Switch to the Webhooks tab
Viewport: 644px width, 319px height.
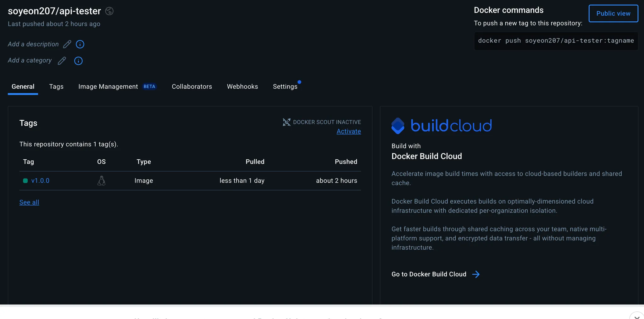point(242,87)
